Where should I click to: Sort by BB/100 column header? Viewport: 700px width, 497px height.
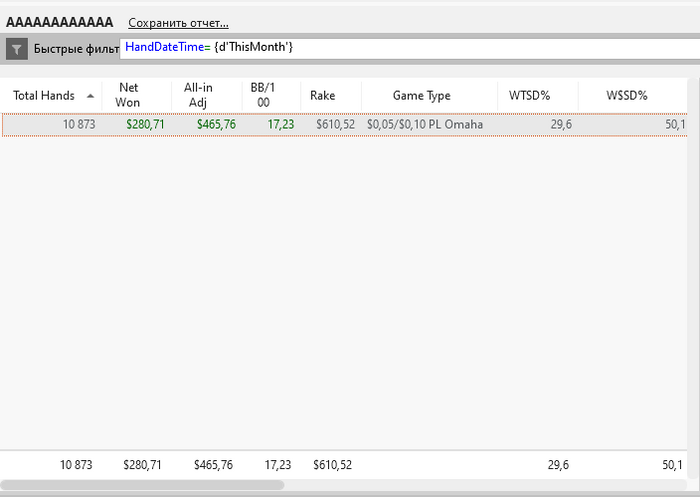262,95
